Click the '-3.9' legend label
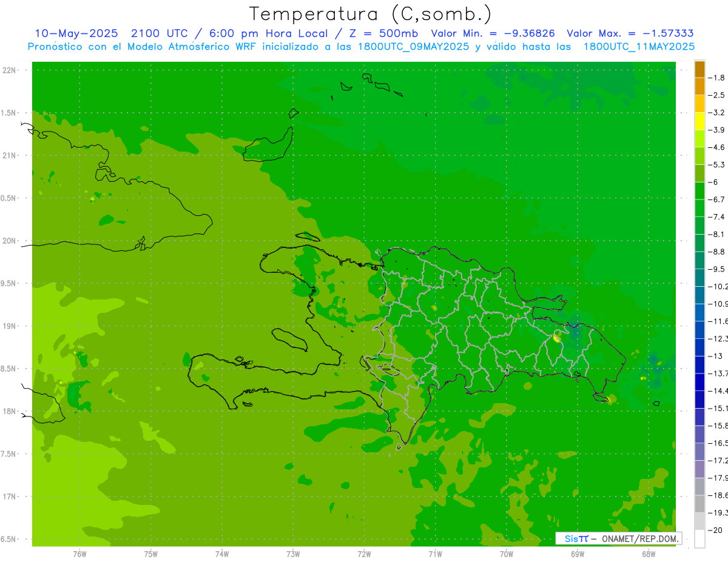This screenshot has width=728, height=562. [x=716, y=130]
